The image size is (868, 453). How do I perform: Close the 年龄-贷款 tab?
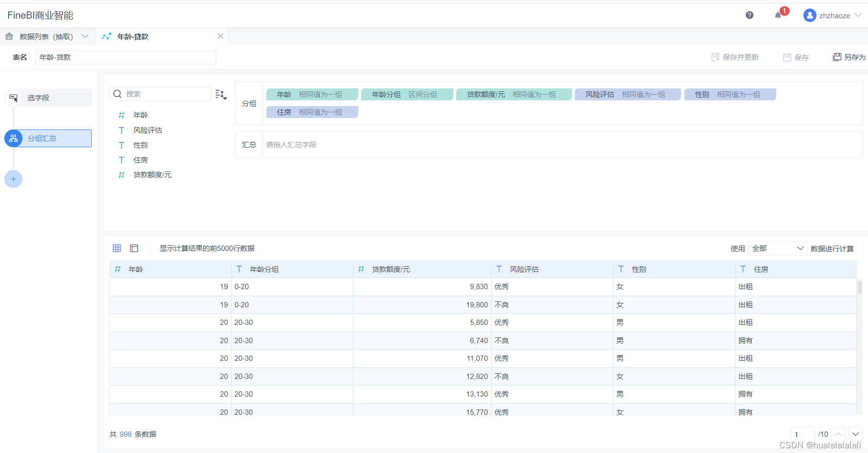220,36
